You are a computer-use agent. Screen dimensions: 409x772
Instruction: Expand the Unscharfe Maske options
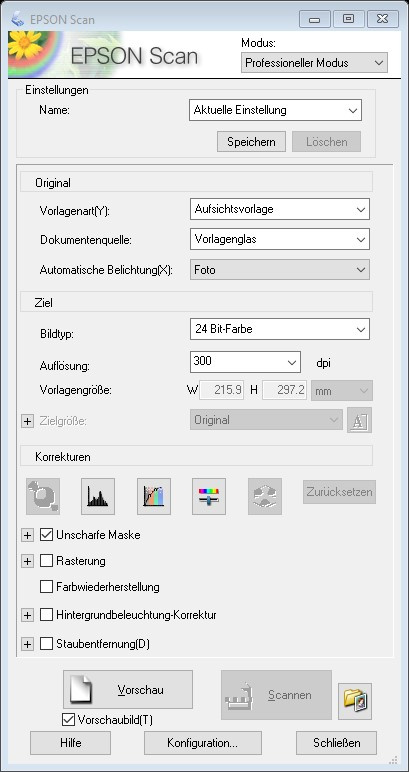pos(28,535)
